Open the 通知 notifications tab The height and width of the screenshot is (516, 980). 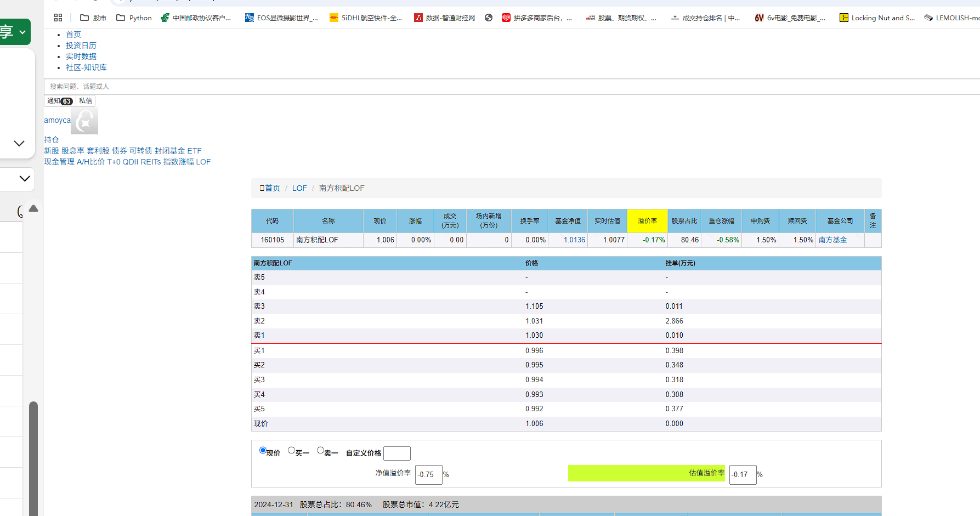click(x=59, y=101)
